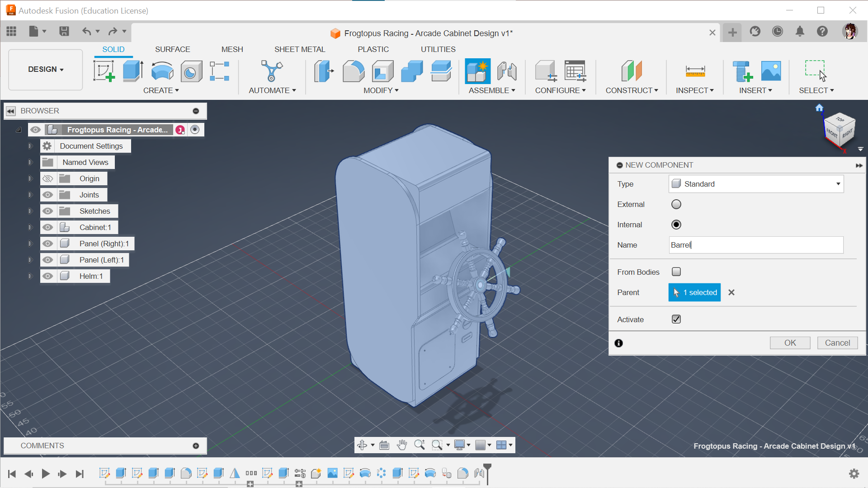This screenshot has width=868, height=488.
Task: Enable the Activate checkbox for new component
Action: 676,319
